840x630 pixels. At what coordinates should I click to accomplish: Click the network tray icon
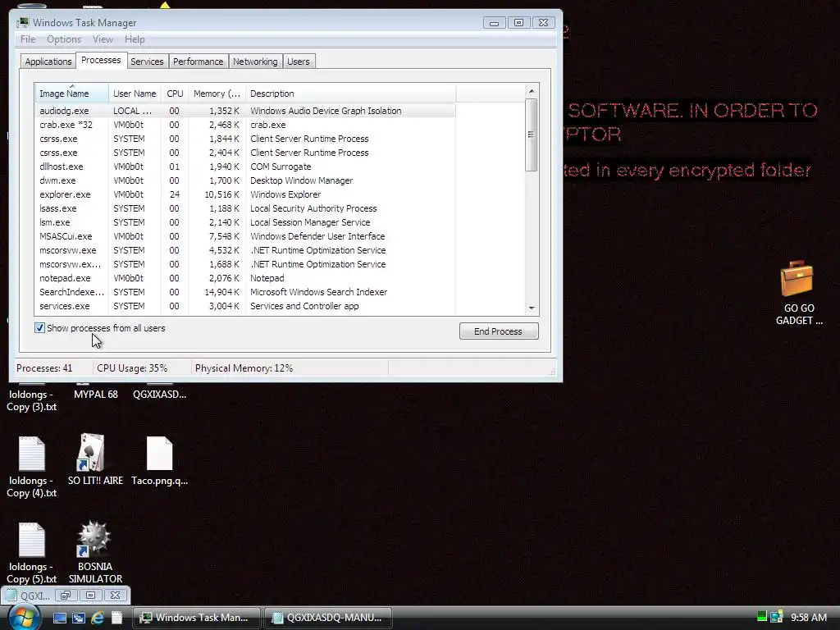coord(777,617)
